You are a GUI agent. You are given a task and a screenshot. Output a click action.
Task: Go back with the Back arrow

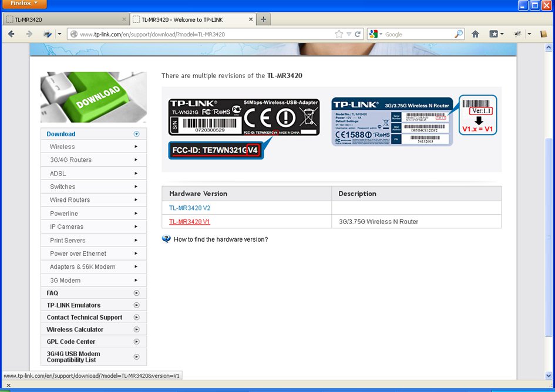[x=11, y=34]
